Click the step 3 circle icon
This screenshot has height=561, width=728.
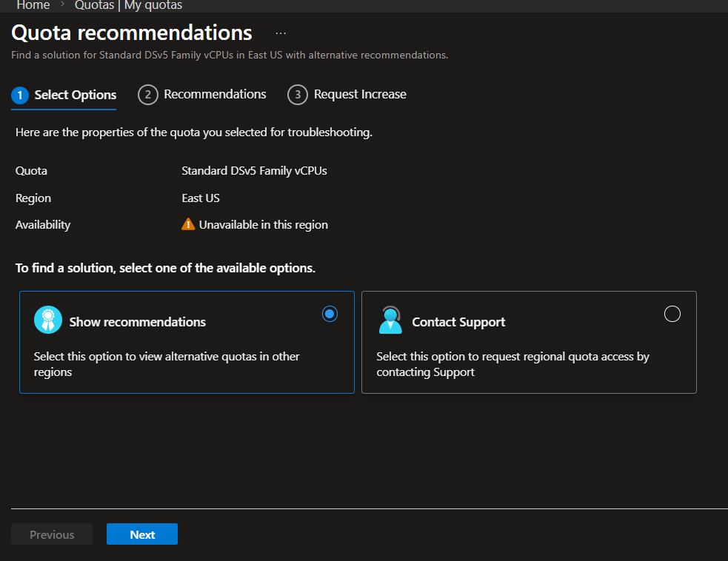click(x=298, y=95)
